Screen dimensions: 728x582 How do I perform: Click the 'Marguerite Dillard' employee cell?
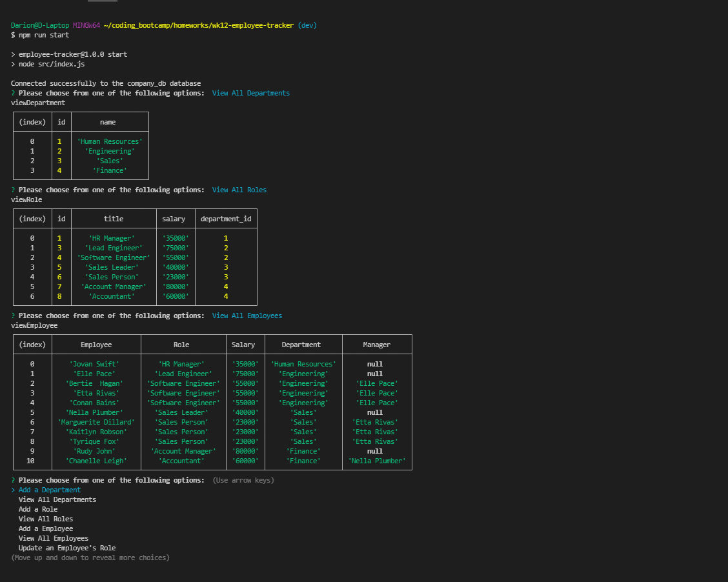(96, 422)
